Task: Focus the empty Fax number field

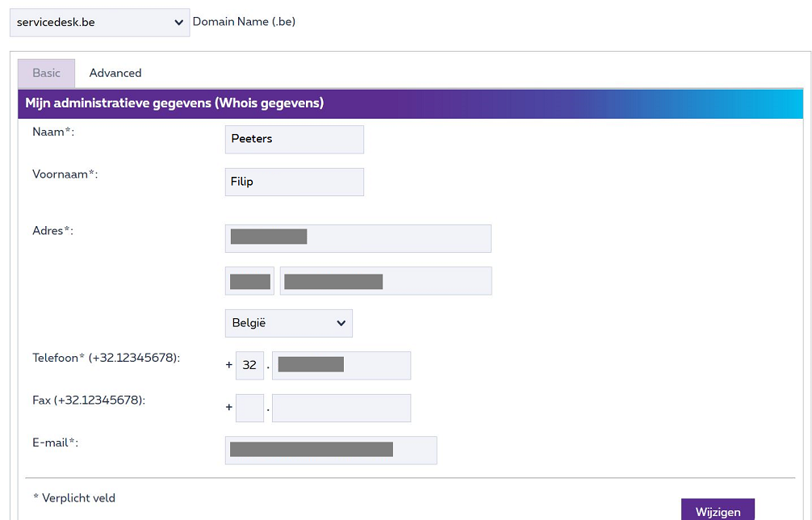Action: pos(341,408)
